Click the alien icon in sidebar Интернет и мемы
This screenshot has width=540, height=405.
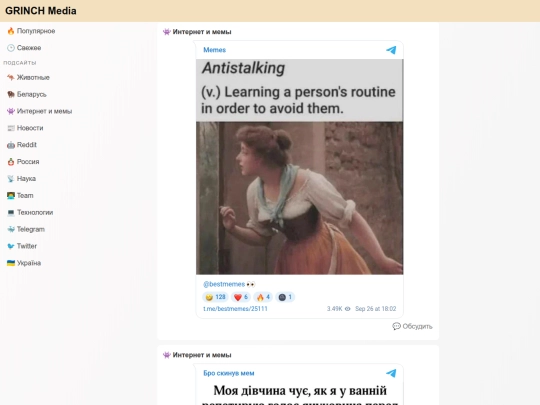coord(11,111)
